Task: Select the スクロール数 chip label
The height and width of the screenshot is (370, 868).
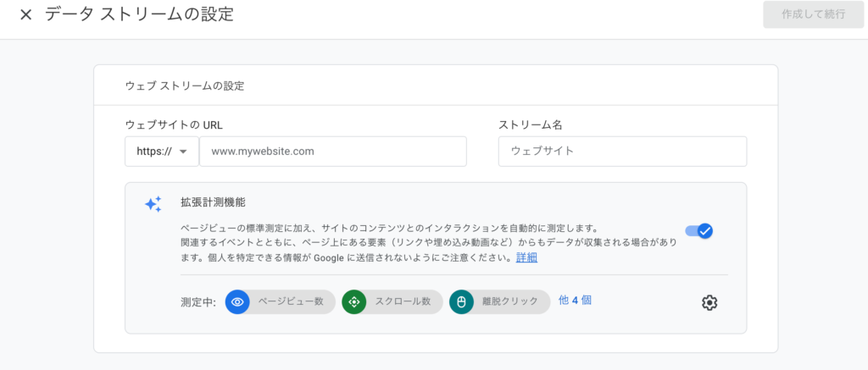Action: pyautogui.click(x=403, y=302)
